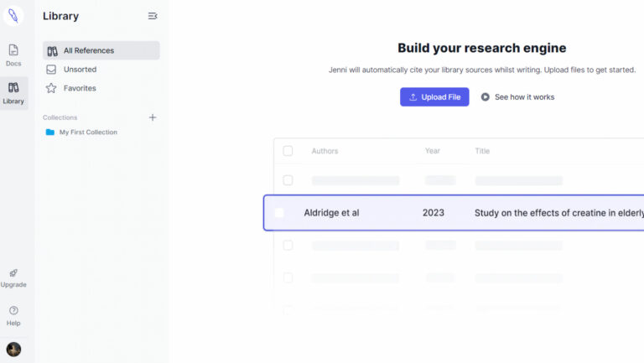Screen dimensions: 644x363
Task: Sort by the Year column header
Action: click(433, 151)
